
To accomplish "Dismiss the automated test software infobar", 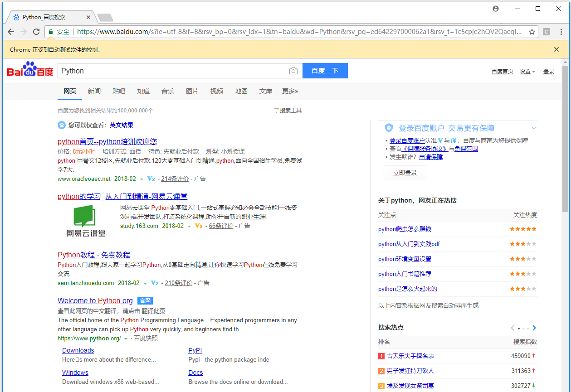I will [556, 49].
